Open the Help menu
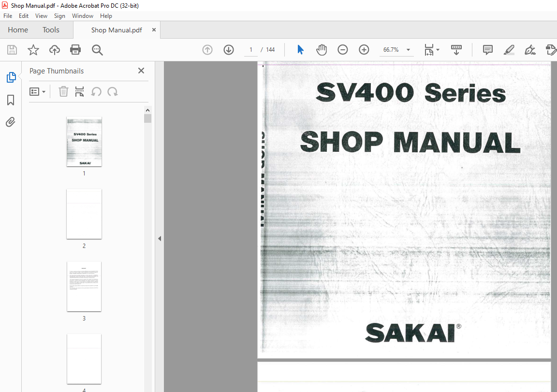Screen dimensions: 557x392 tap(106, 15)
